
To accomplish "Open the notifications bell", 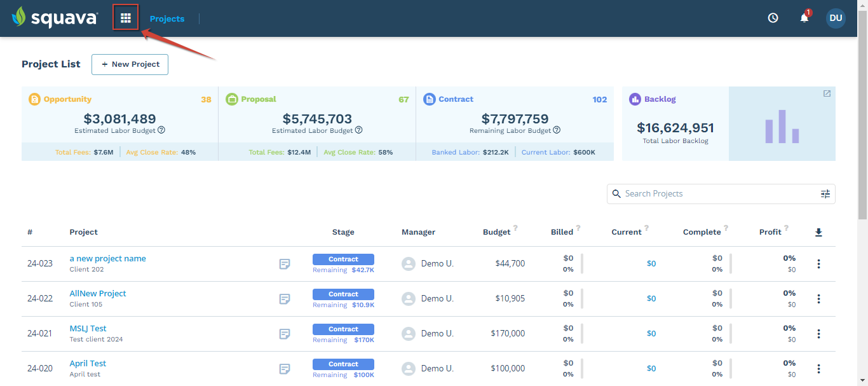I will tap(804, 18).
